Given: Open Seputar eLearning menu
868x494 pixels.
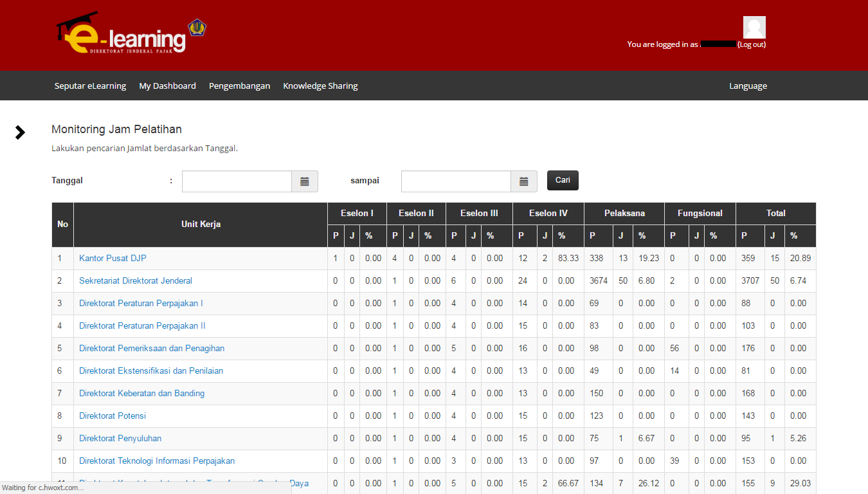Looking at the screenshot, I should click(90, 86).
